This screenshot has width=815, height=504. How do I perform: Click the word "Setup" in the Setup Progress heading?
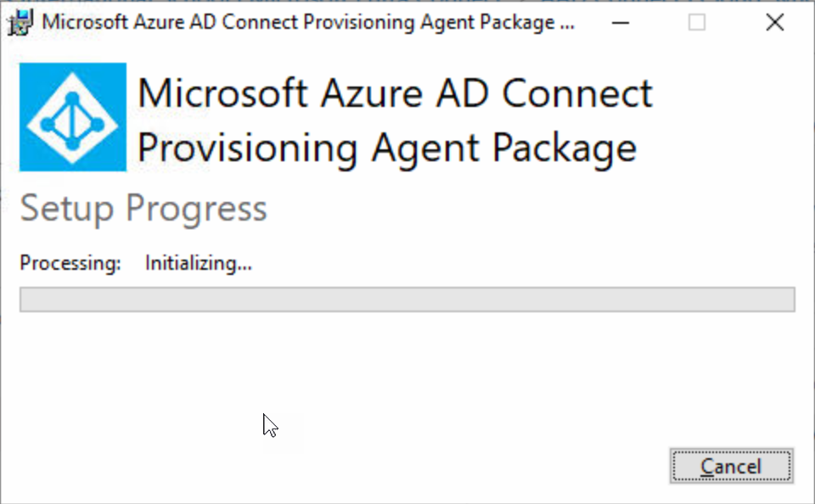point(66,209)
